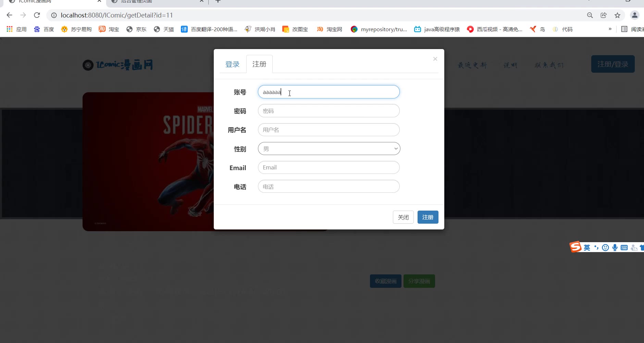Image resolution: width=644 pixels, height=343 pixels.
Task: Focus the 电话 input field
Action: (329, 186)
